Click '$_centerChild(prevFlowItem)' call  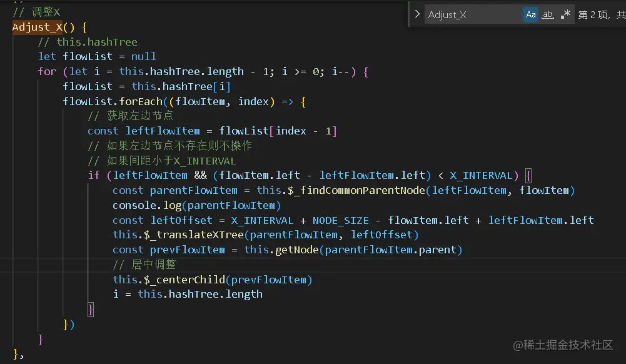pos(228,280)
